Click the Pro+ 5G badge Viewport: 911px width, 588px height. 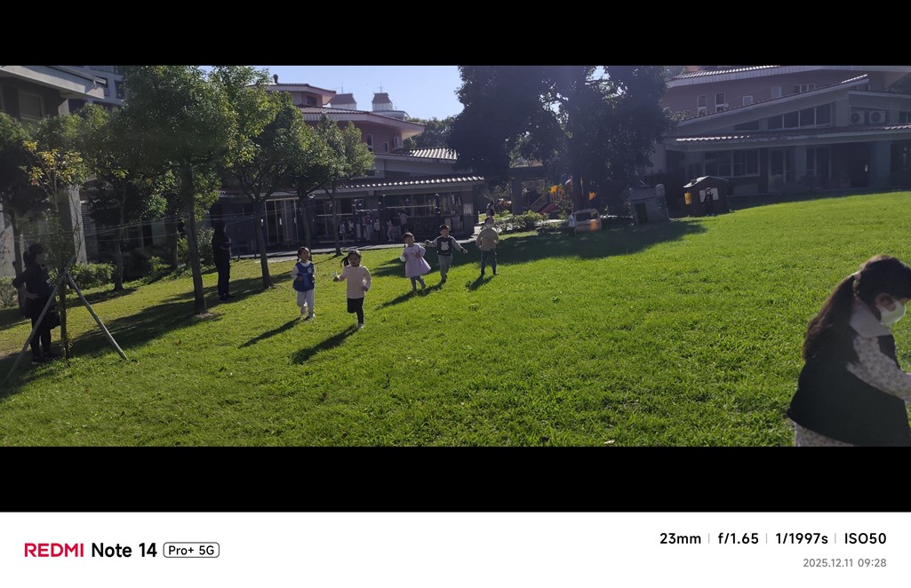(x=191, y=551)
